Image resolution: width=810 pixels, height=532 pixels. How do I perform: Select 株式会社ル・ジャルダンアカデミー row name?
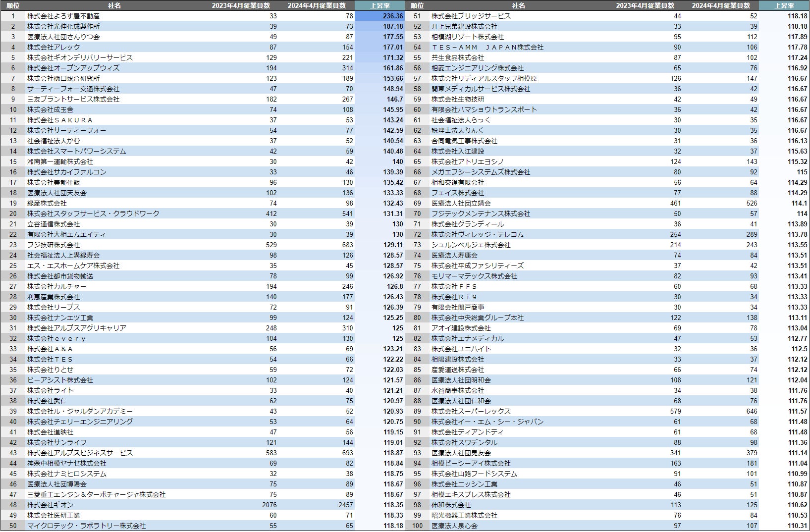point(80,411)
